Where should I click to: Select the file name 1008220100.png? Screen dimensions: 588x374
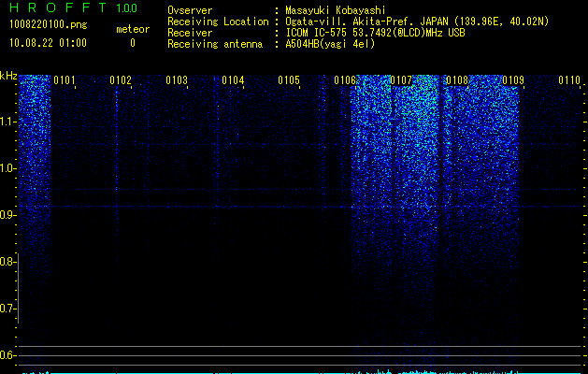pos(49,24)
